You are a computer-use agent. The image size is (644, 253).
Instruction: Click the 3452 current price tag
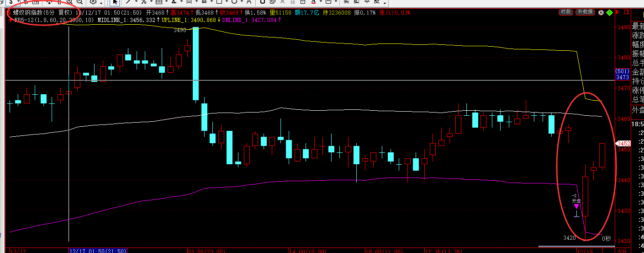tap(623, 143)
